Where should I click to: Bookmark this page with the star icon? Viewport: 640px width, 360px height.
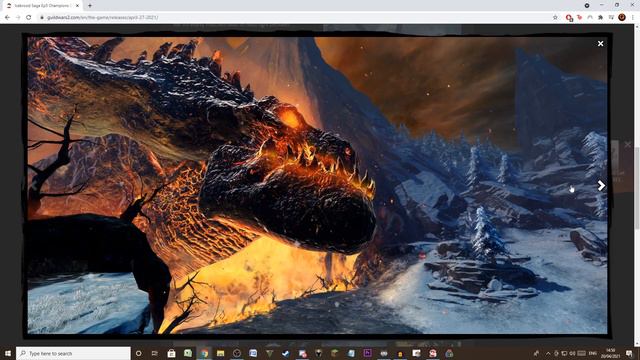pyautogui.click(x=555, y=18)
